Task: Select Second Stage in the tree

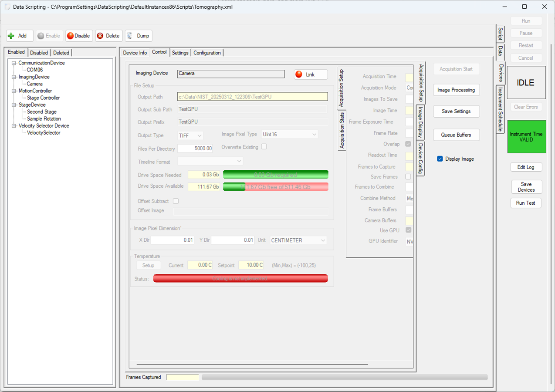Action: click(x=42, y=112)
